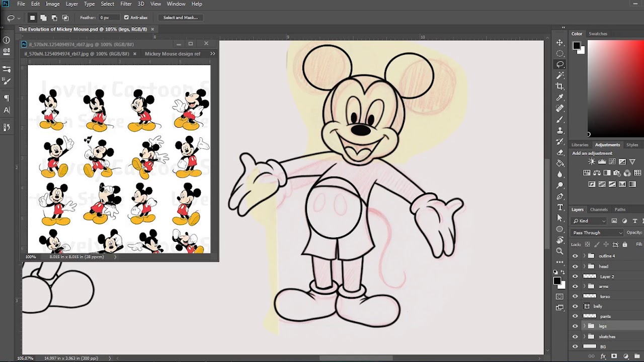Add a Photo Filter adjustment
Screen dimensions: 644x362
pos(617,173)
